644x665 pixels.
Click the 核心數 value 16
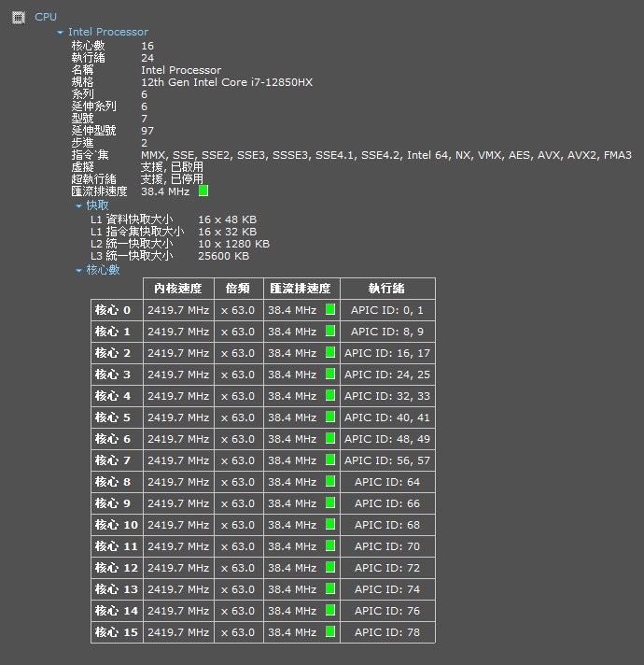[147, 46]
